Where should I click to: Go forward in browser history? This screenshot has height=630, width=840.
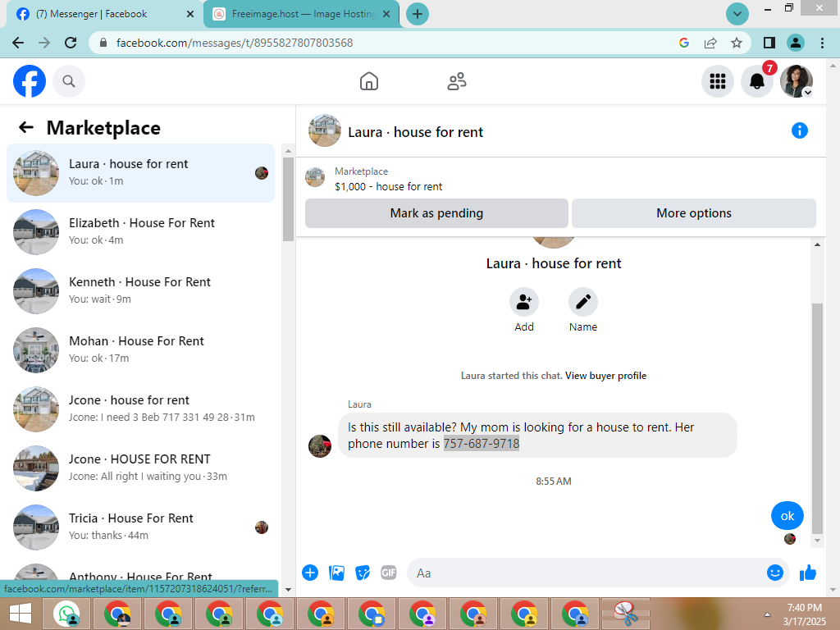pyautogui.click(x=44, y=43)
